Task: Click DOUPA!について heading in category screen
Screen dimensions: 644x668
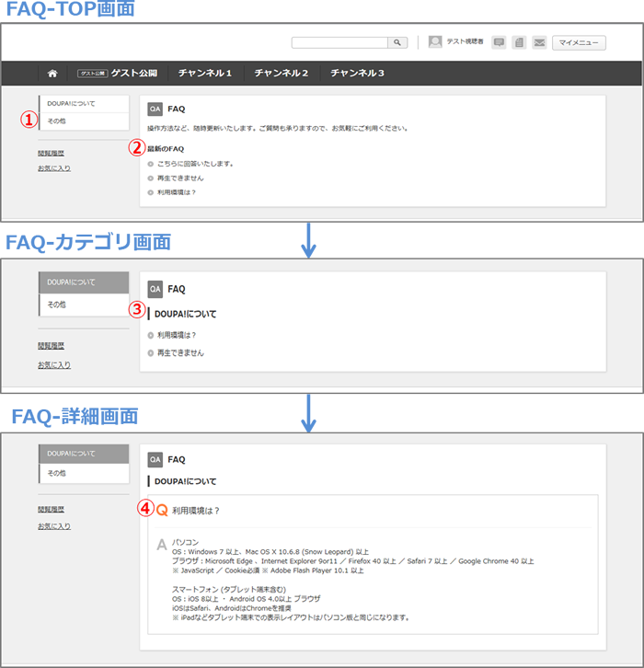Action: pos(185,314)
